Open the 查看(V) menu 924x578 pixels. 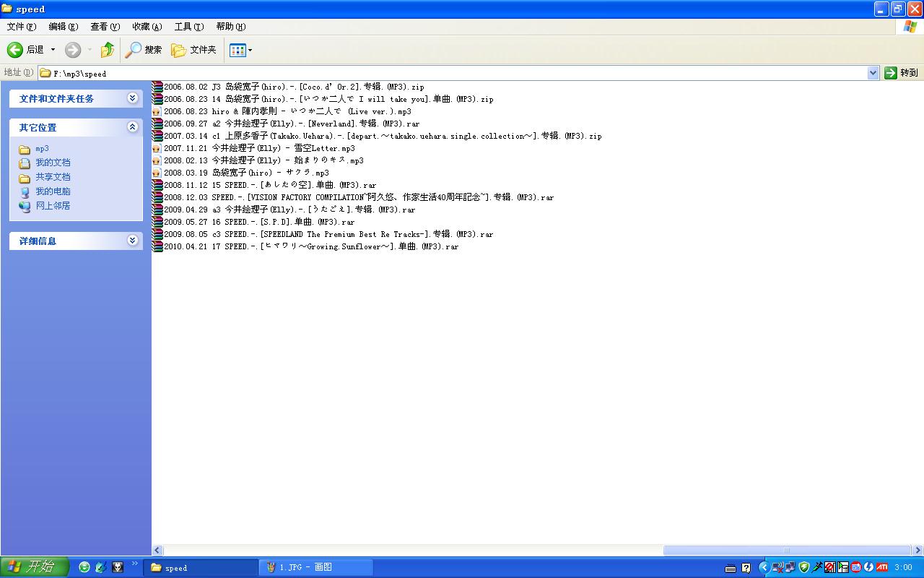[x=105, y=27]
